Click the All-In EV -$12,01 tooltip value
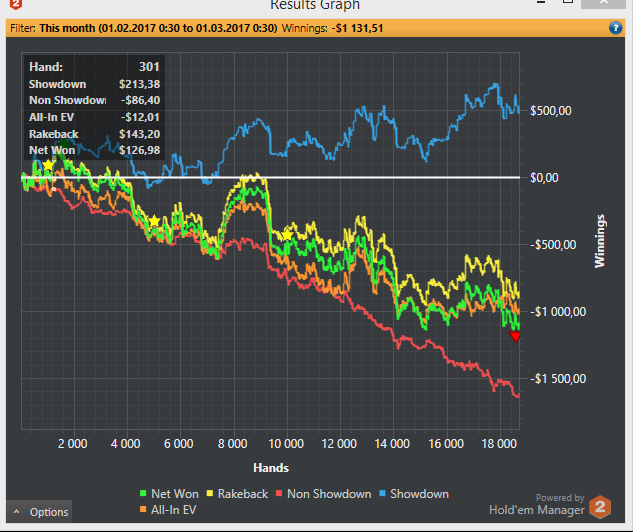Screen dimensions: 633x532 pyautogui.click(x=140, y=117)
